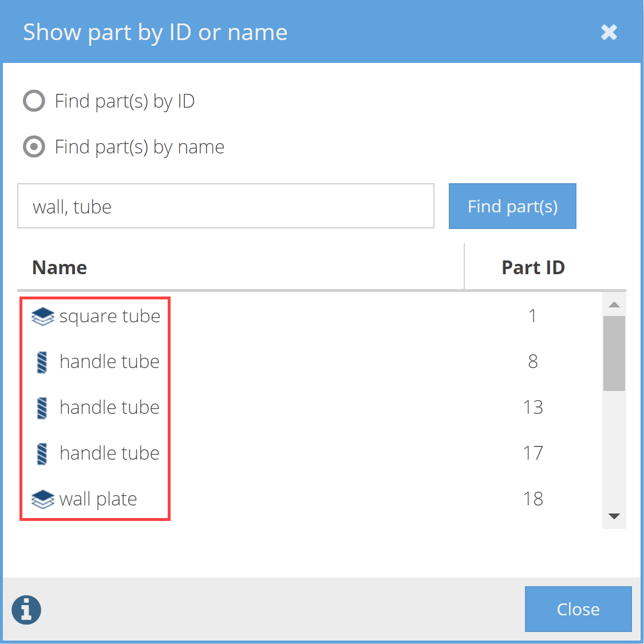Click the results list scrollbar thumb
Viewport: 644px width, 644px height.
pyautogui.click(x=614, y=353)
